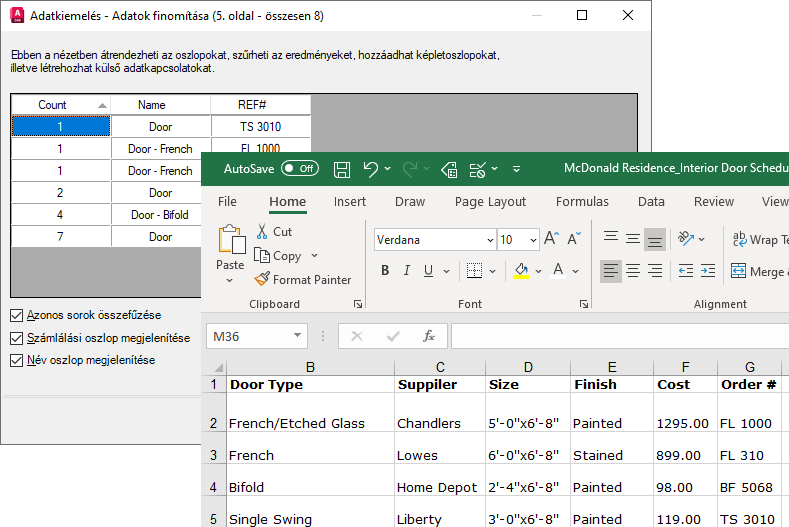Click the Save icon in Excel title bar
Viewport: 789px width, 527px height.
[342, 169]
